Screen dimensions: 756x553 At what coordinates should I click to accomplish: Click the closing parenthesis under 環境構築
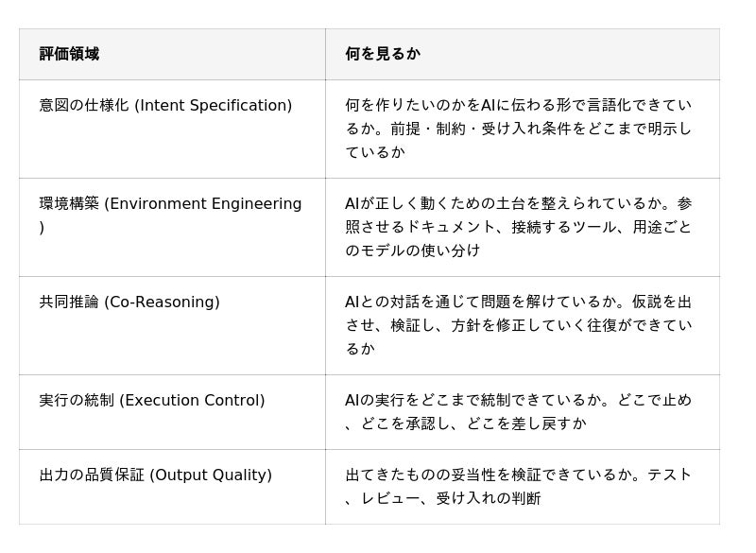click(x=42, y=227)
